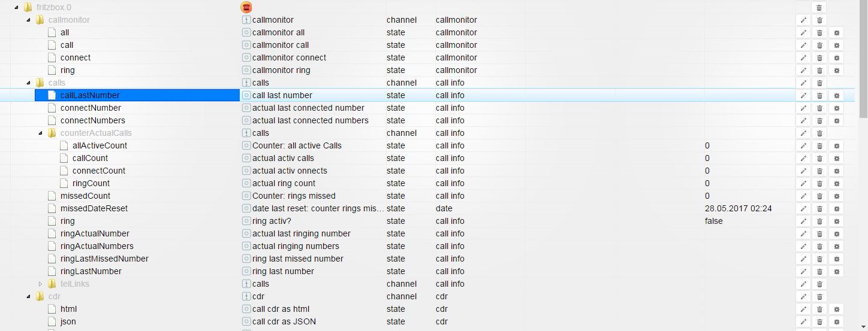
Task: Edit the callmonitor channel object
Action: tap(803, 20)
